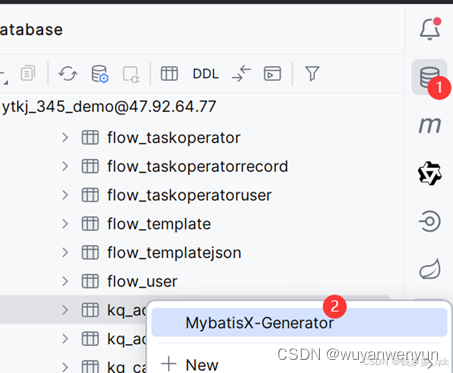This screenshot has width=453, height=373.
Task: Click the Jump to Query Console icon
Action: pos(272,74)
